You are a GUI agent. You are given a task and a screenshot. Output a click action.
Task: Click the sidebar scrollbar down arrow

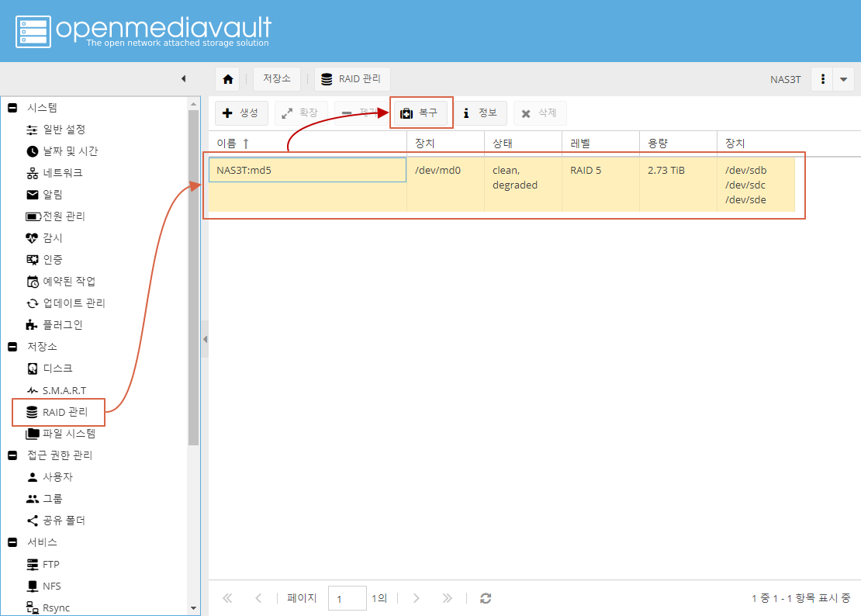193,608
